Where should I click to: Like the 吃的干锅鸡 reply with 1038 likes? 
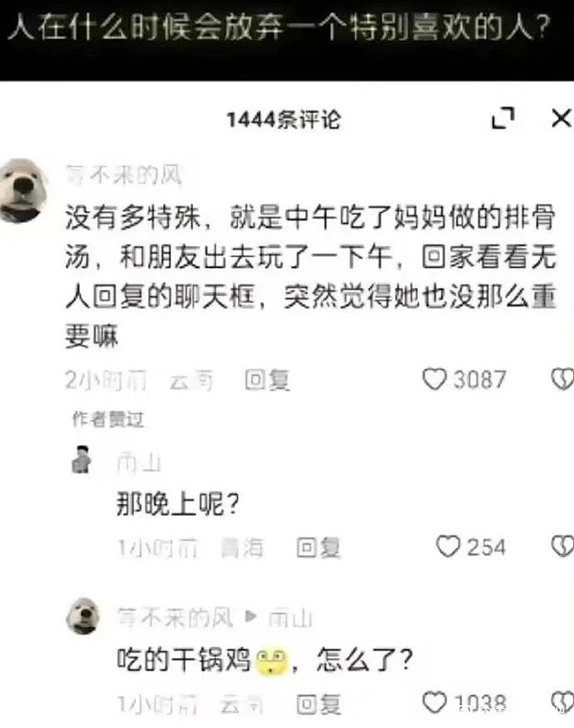pos(434,702)
